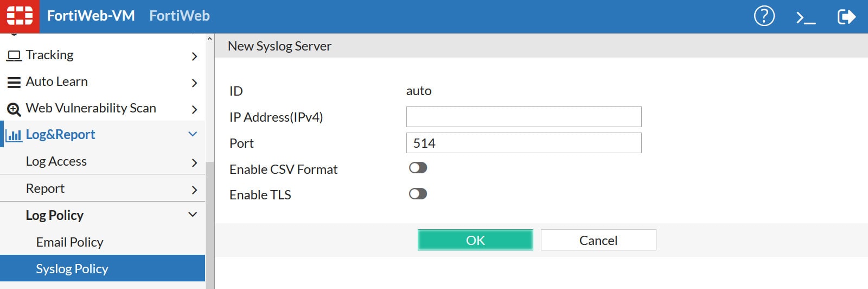This screenshot has width=868, height=289.
Task: Click the logout icon
Action: click(x=846, y=17)
